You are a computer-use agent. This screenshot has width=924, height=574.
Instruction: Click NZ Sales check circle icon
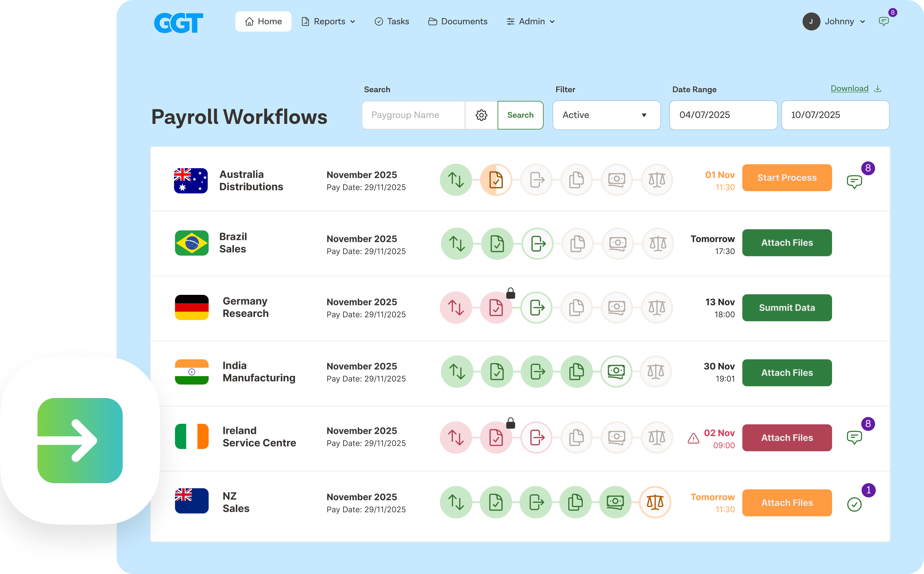[x=854, y=504]
